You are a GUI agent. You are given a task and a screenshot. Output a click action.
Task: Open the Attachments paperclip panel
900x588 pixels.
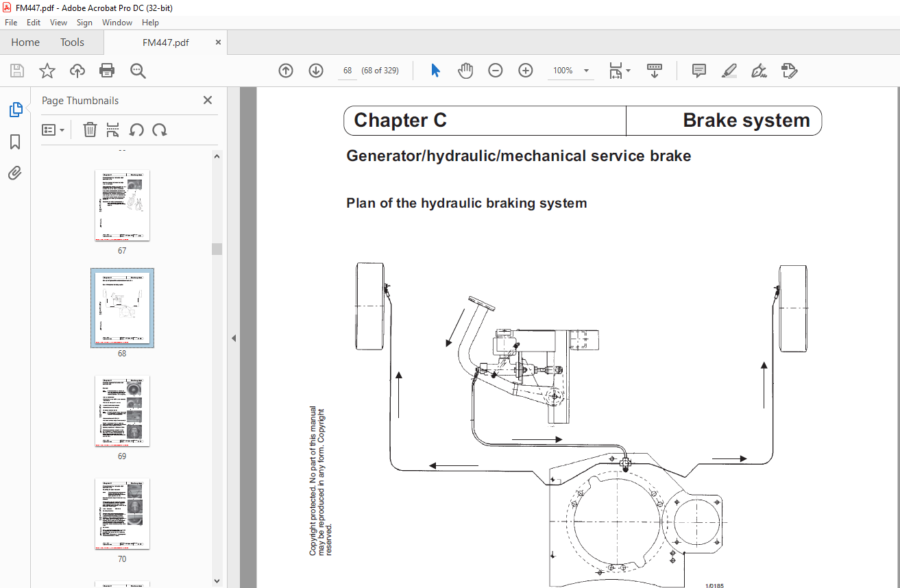pos(15,173)
